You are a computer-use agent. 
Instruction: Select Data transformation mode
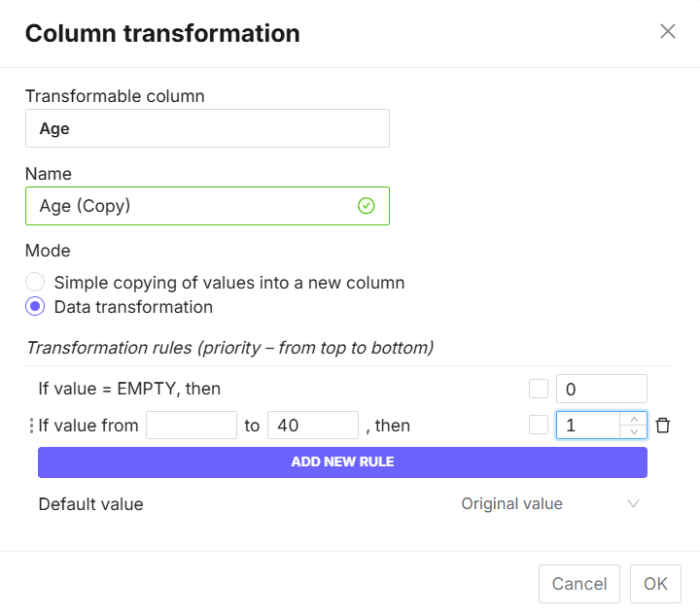(x=35, y=307)
